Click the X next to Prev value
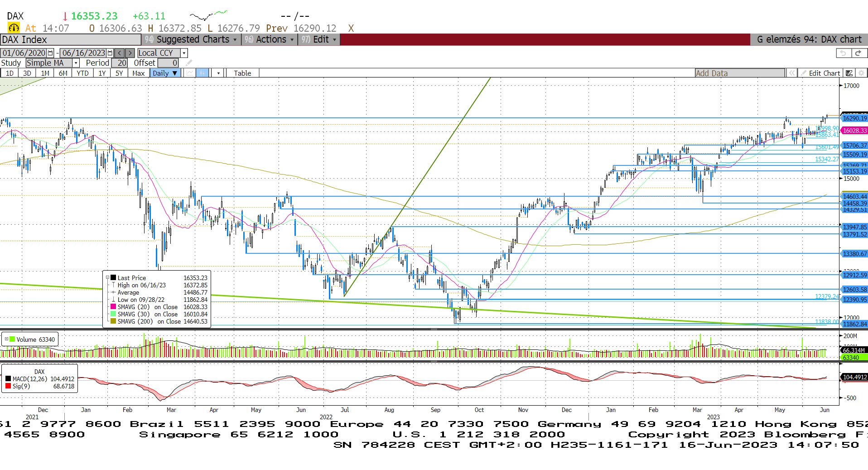This screenshot has height=470, width=868. (351, 28)
